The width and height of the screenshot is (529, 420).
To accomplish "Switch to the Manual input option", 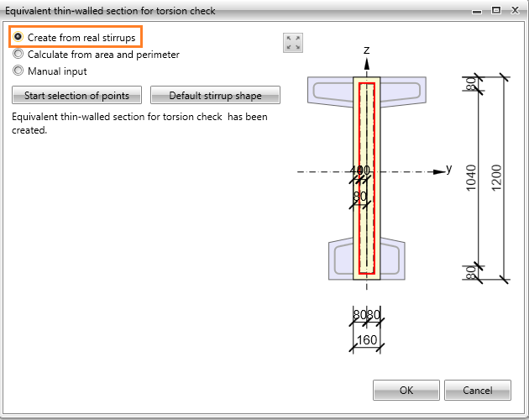I will 50,71.
